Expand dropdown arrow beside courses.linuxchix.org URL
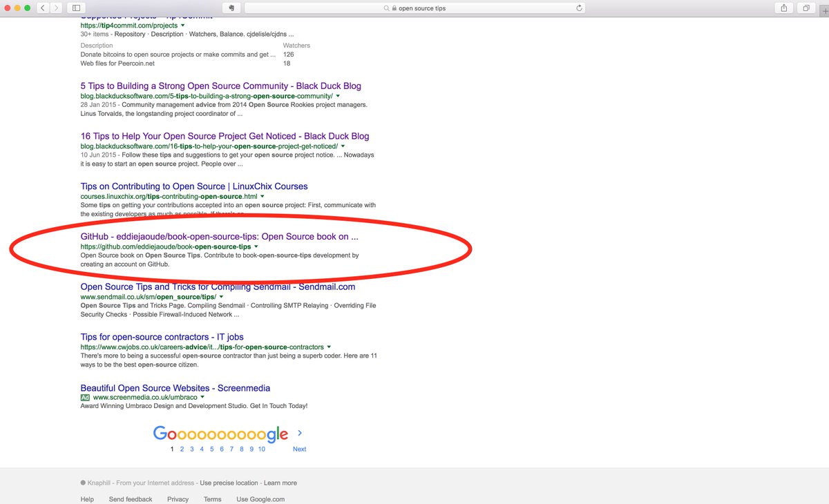The image size is (829, 504). click(263, 197)
